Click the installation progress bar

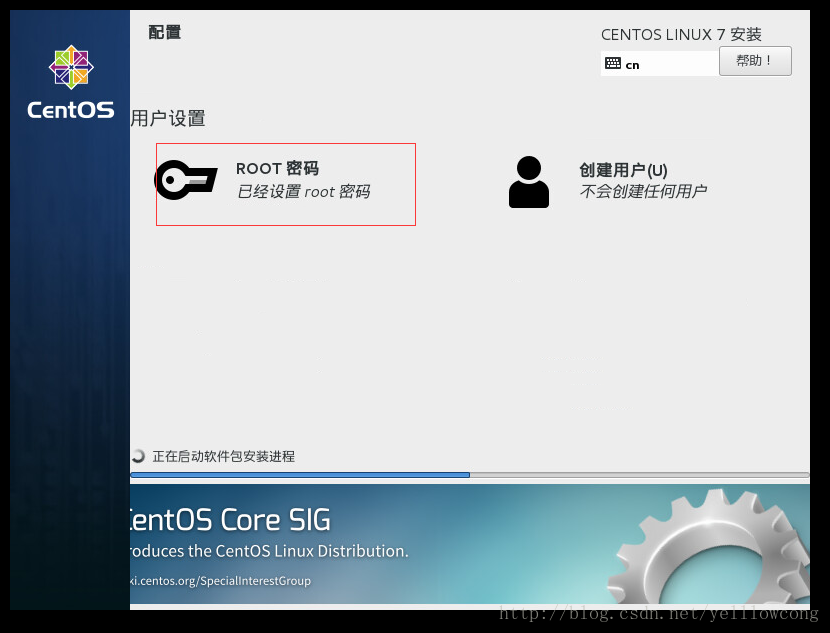(x=470, y=475)
